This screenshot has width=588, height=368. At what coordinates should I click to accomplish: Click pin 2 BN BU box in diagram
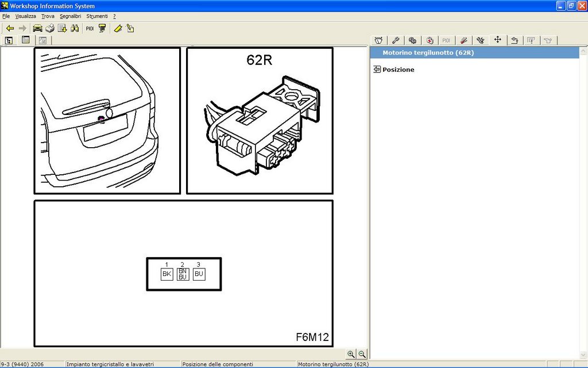pos(183,274)
